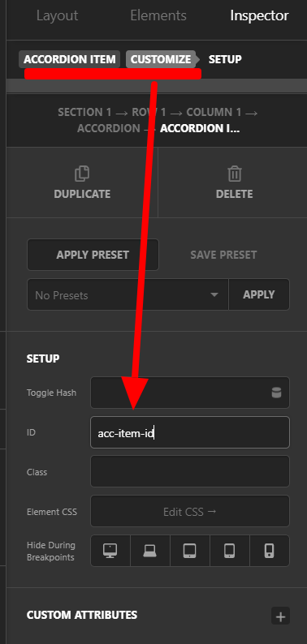
Task: Click the Duplicate copy icon
Action: (82, 174)
